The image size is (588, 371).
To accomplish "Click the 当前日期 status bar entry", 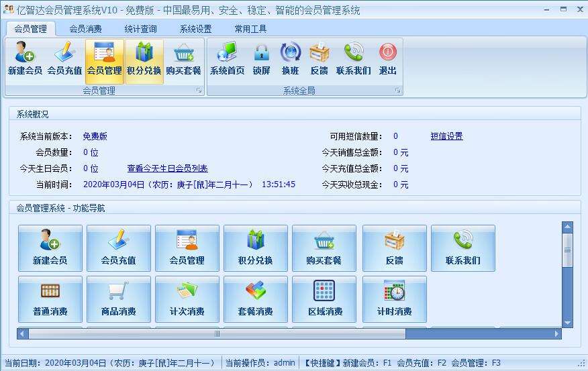I will (109, 363).
